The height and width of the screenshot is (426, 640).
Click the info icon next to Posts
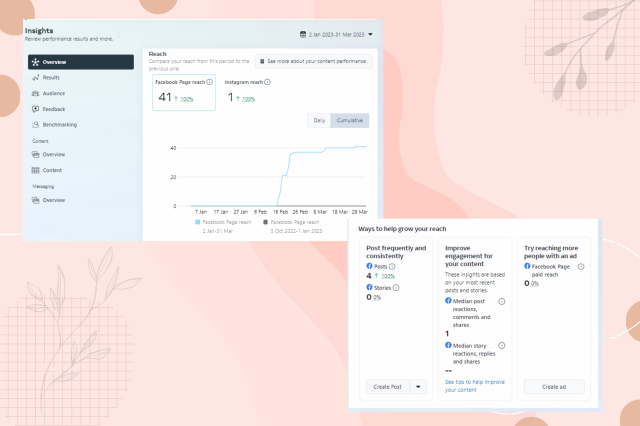[392, 266]
